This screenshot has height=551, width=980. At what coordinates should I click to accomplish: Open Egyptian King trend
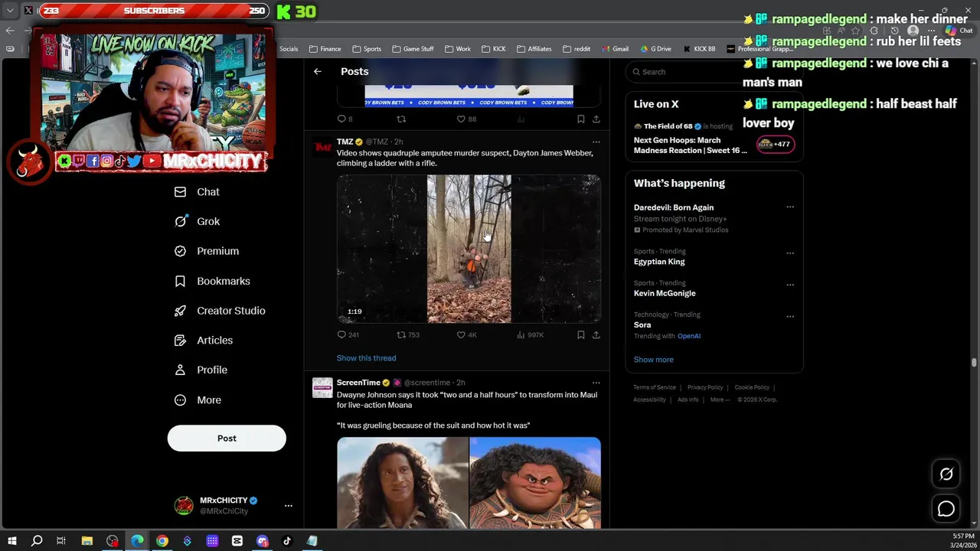point(659,262)
